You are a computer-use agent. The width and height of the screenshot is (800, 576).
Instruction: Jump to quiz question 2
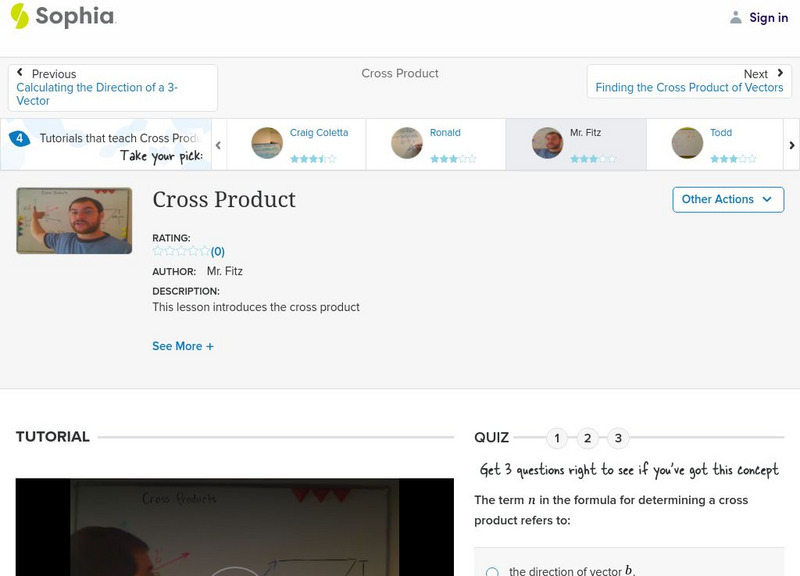[588, 437]
